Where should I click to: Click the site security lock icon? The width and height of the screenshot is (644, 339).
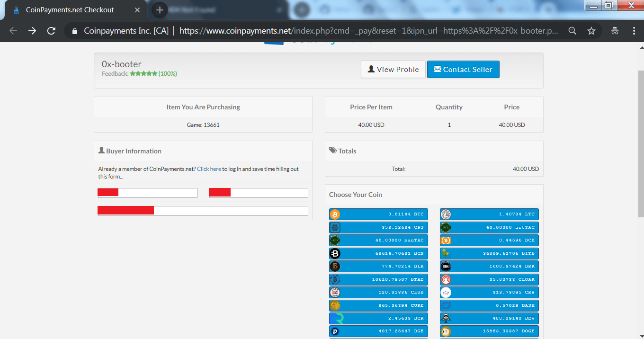click(x=74, y=31)
